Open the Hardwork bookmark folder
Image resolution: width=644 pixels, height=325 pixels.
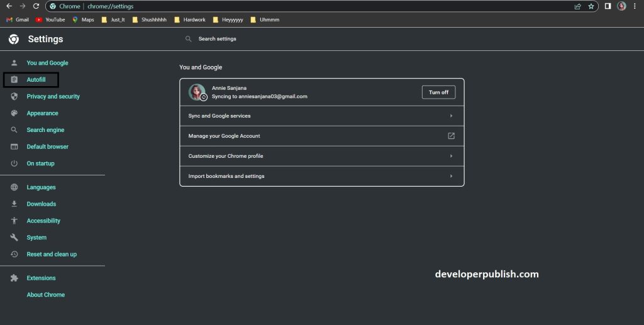click(190, 19)
